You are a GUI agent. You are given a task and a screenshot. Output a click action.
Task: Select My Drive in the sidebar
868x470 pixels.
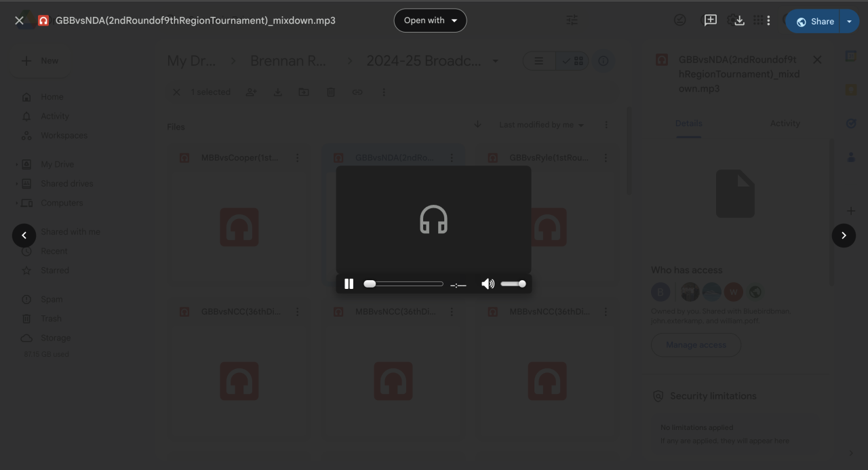[x=58, y=164]
